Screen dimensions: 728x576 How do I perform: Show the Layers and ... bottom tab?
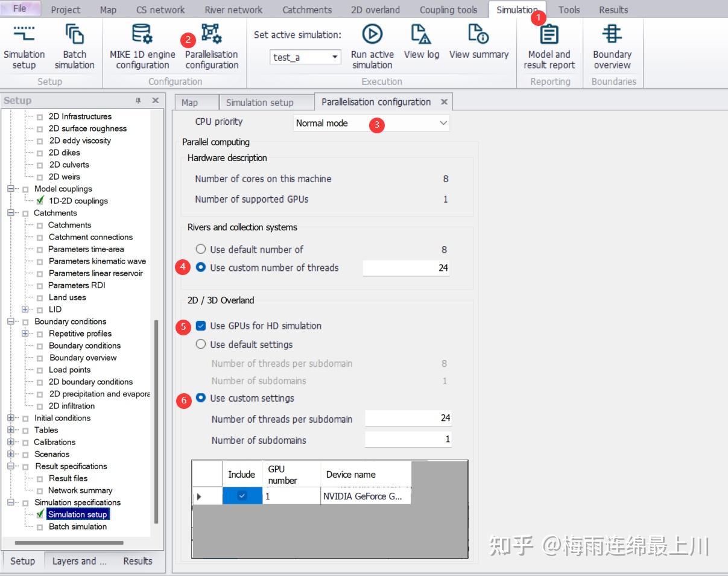point(80,561)
